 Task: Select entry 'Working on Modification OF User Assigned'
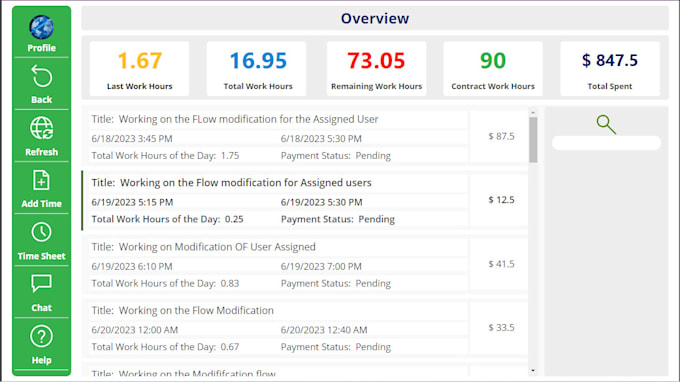304,265
